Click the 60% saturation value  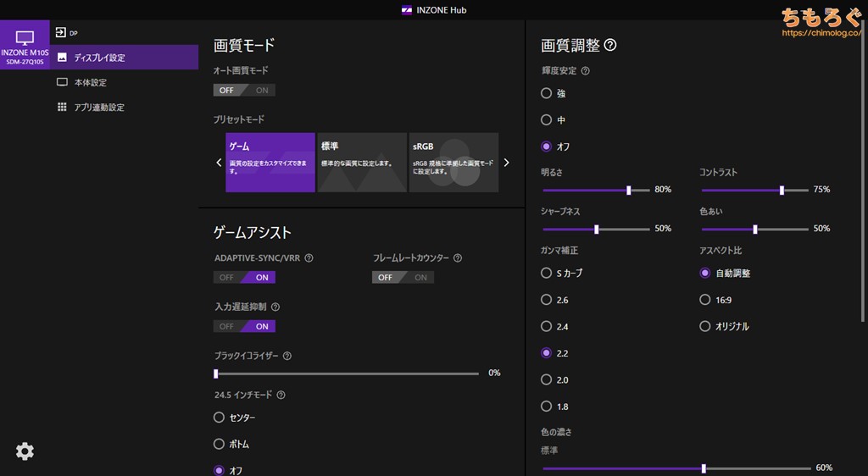point(824,468)
